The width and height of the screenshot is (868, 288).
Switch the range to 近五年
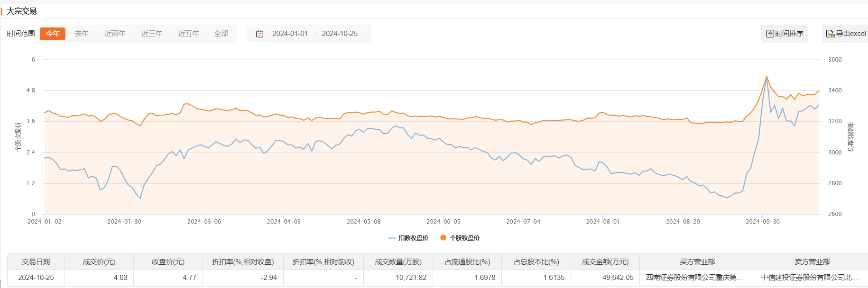[x=188, y=34]
